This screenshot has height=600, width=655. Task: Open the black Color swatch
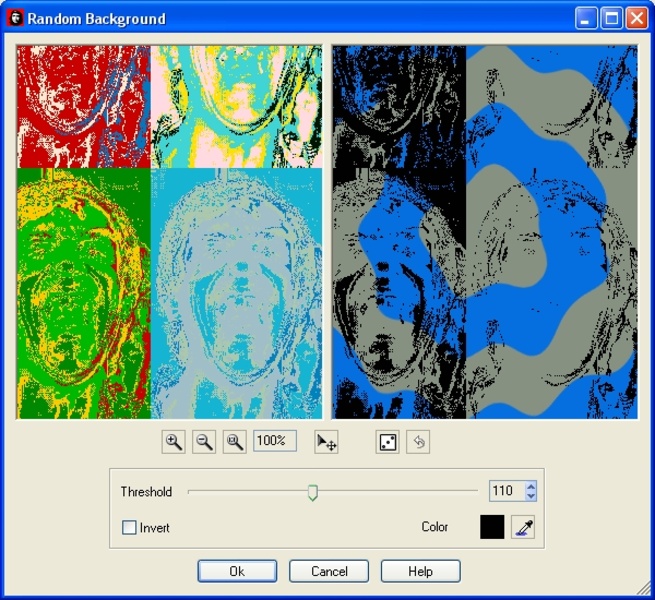click(x=492, y=527)
